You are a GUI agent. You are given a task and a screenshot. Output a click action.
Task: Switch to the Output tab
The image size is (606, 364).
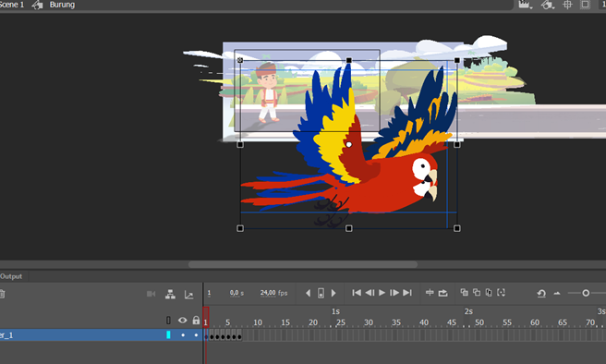click(x=11, y=276)
